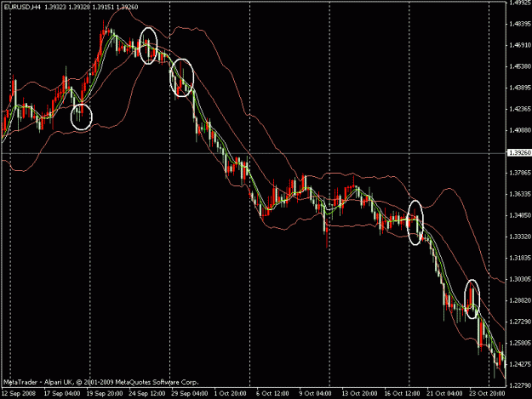Click the 6 Oct 12:00 time label
The image size is (532, 399).
tap(272, 394)
